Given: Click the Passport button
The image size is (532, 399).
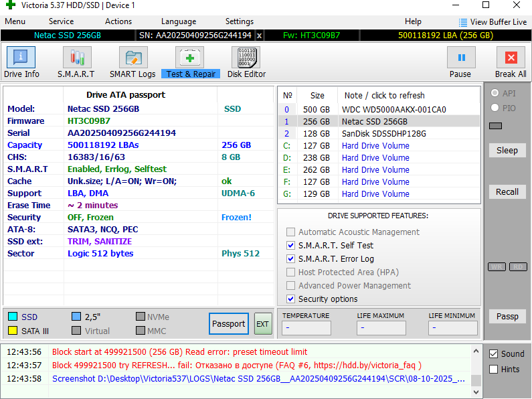Looking at the screenshot, I should tap(228, 324).
